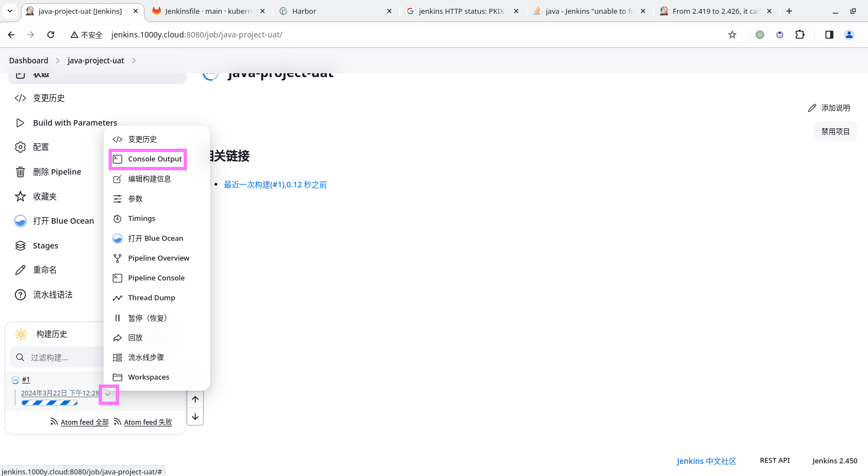868x476 pixels.
Task: Expand build #1 dropdown chevron
Action: 109,394
